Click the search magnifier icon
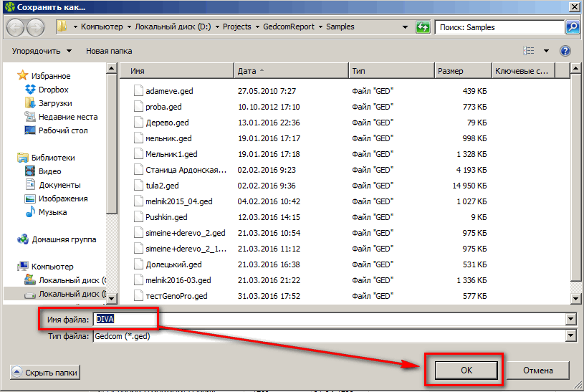The image size is (584, 392). [x=572, y=27]
